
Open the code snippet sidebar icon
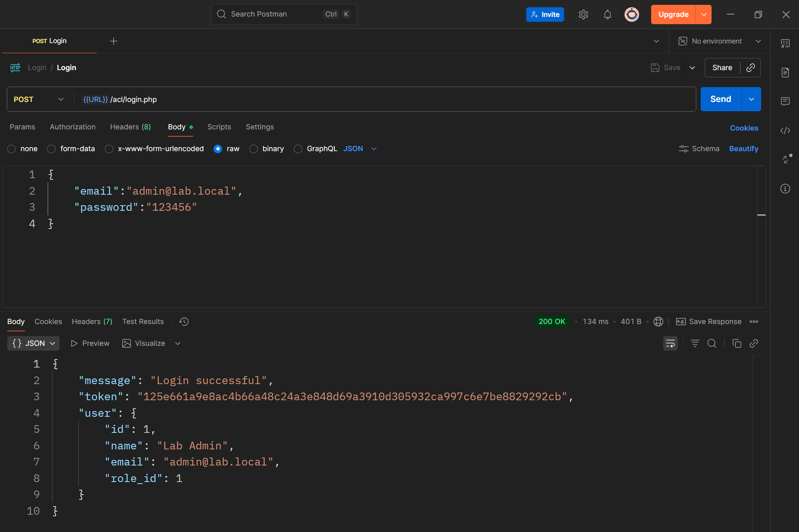(785, 131)
